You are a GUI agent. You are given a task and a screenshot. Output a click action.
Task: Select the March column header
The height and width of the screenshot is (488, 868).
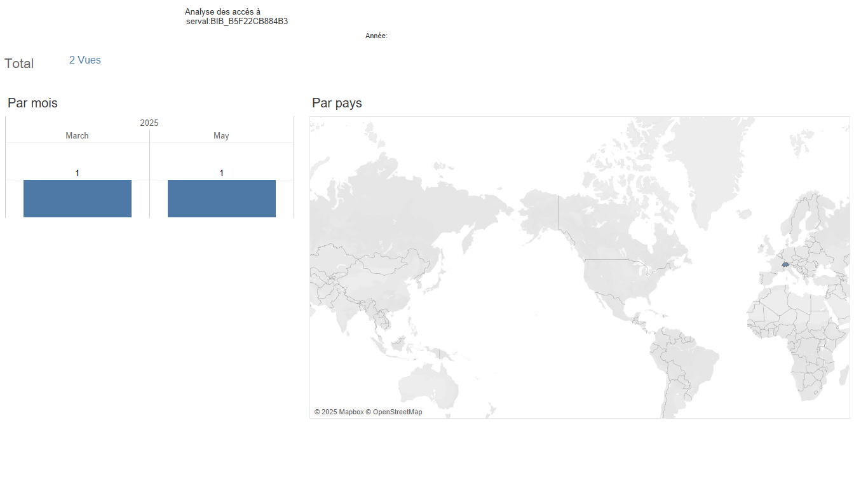(78, 136)
